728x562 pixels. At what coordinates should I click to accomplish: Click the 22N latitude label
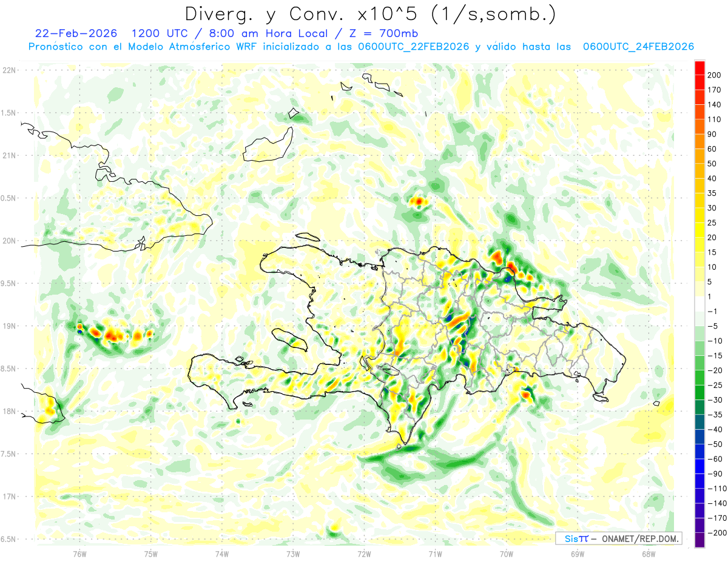click(8, 70)
